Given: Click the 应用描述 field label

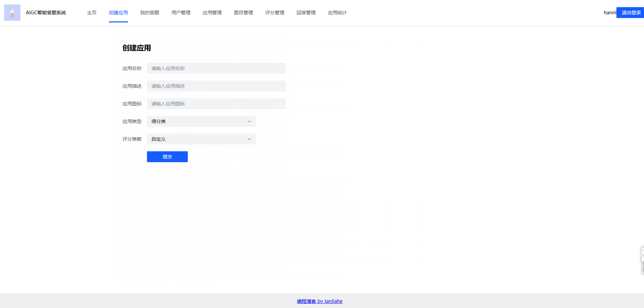Looking at the screenshot, I should (132, 86).
